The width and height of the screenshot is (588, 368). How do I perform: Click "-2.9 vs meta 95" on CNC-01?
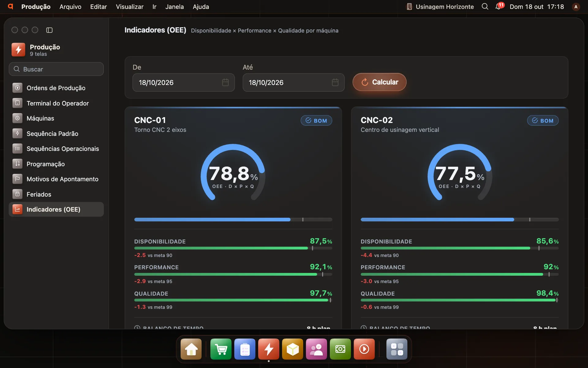tap(153, 281)
